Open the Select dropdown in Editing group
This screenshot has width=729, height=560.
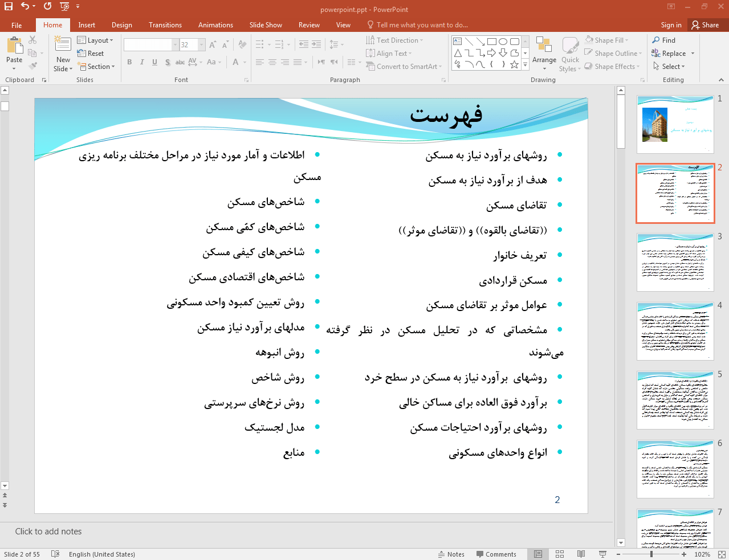[669, 67]
